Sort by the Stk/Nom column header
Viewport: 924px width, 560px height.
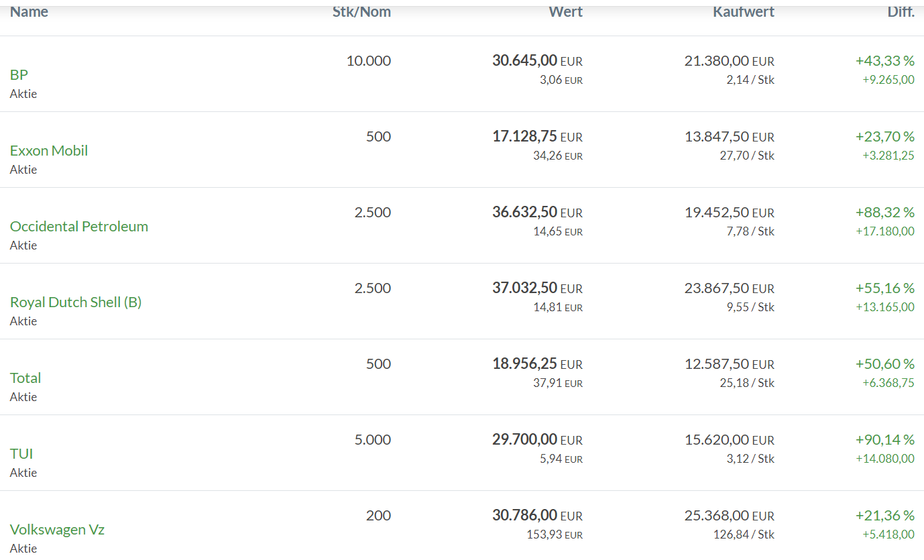point(361,11)
